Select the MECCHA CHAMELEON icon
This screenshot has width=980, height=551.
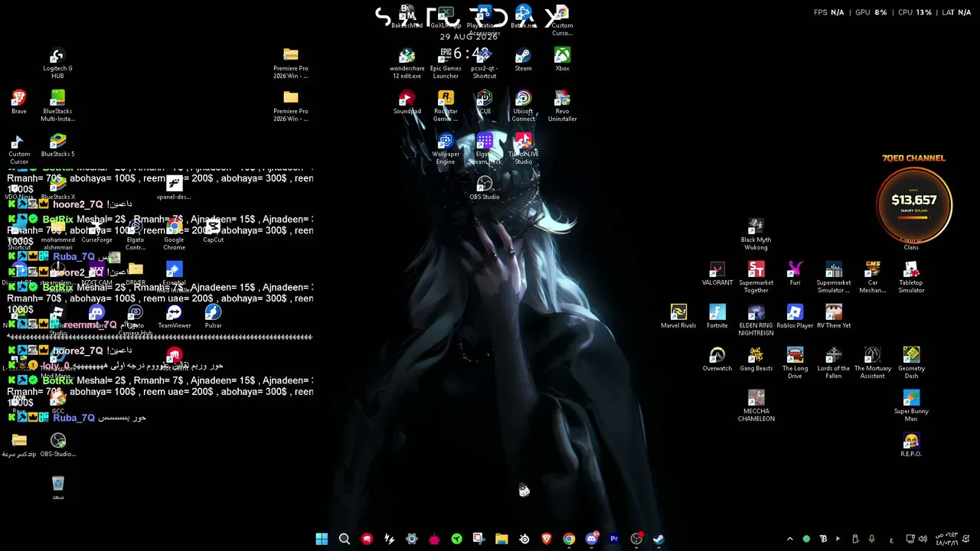coord(756,406)
